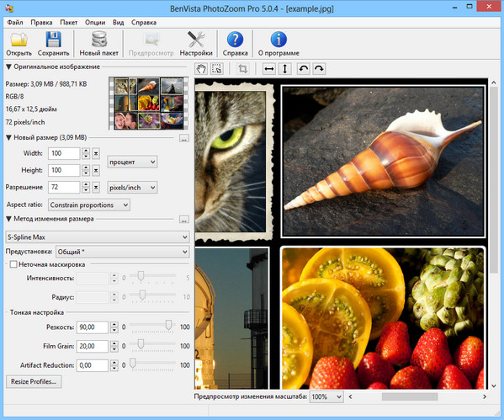504x420 pixels.
Task: Open the Пакет menu
Action: pyautogui.click(x=68, y=23)
